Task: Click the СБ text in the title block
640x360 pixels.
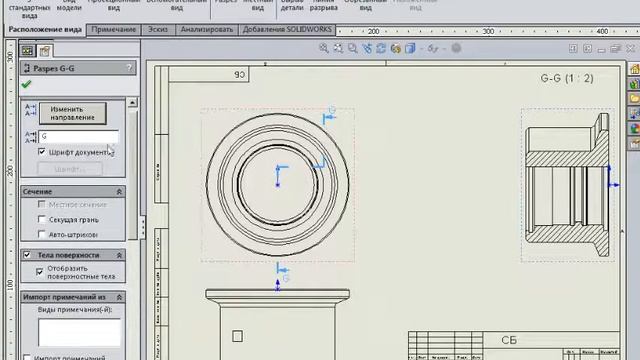Action: coord(509,340)
